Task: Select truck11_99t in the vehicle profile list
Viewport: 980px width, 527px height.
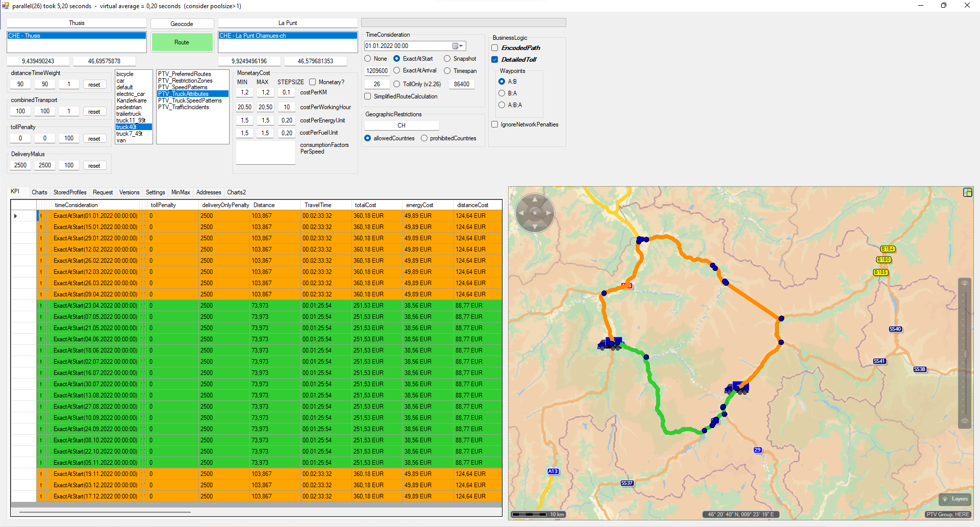Action: 131,120
